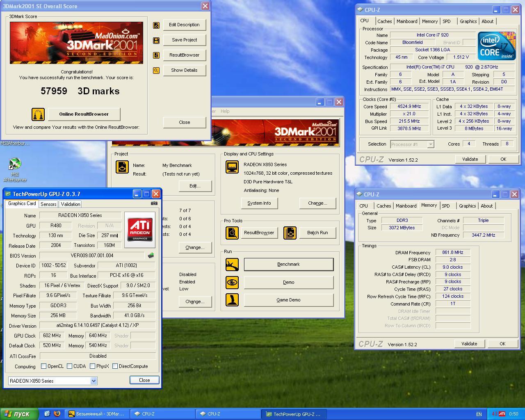
Task: Click the Display settings monitor icon
Action: (232, 167)
